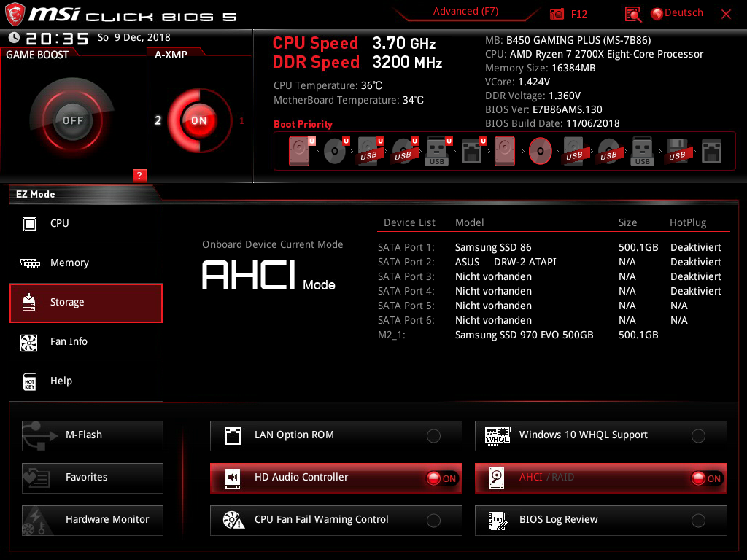Toggle the A-XMP profile knob
This screenshot has width=747, height=560.
coord(198,120)
